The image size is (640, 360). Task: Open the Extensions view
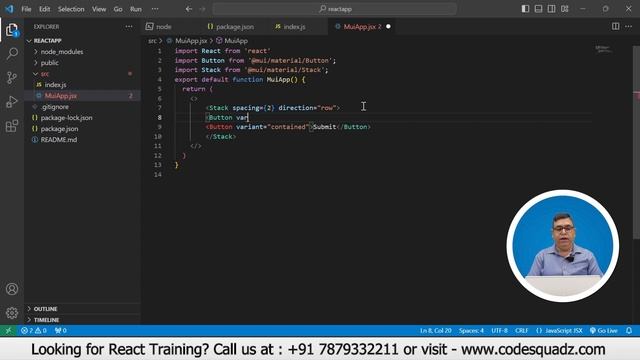click(x=12, y=126)
